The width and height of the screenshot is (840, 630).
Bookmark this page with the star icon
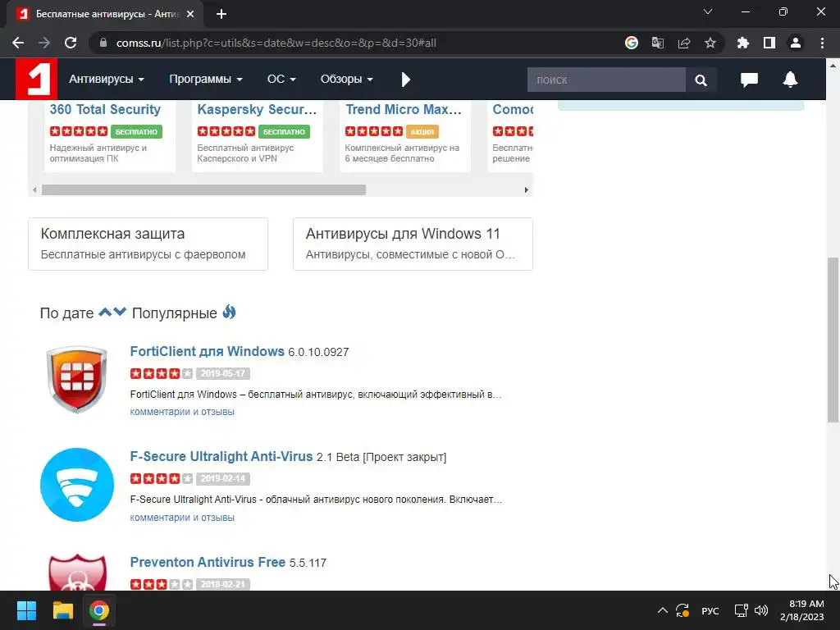pos(710,43)
